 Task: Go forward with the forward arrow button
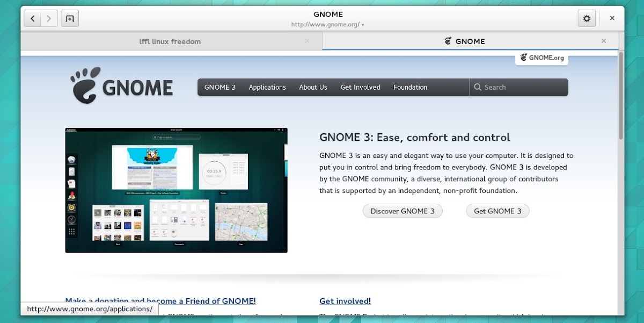(x=49, y=19)
